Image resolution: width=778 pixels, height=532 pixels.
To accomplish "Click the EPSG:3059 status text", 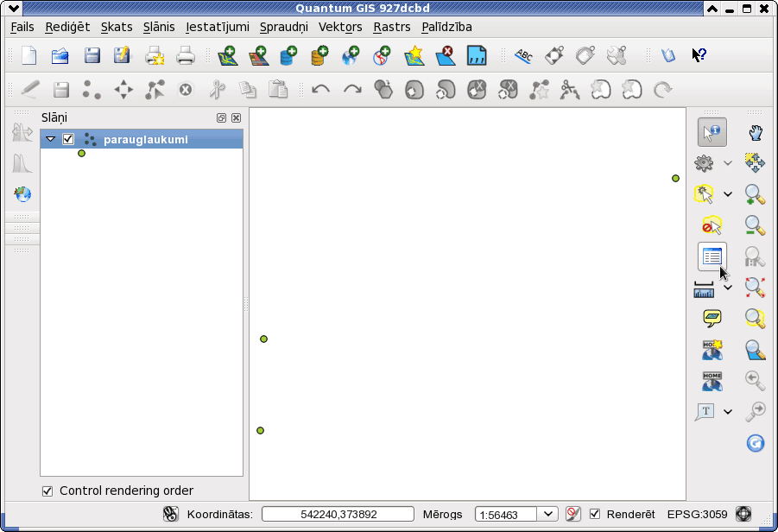I will pyautogui.click(x=697, y=514).
